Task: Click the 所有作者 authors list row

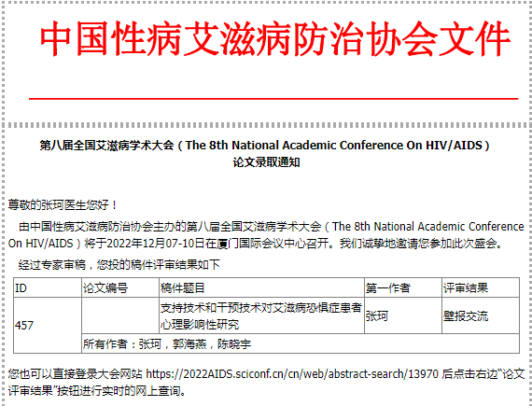Action: point(301,343)
